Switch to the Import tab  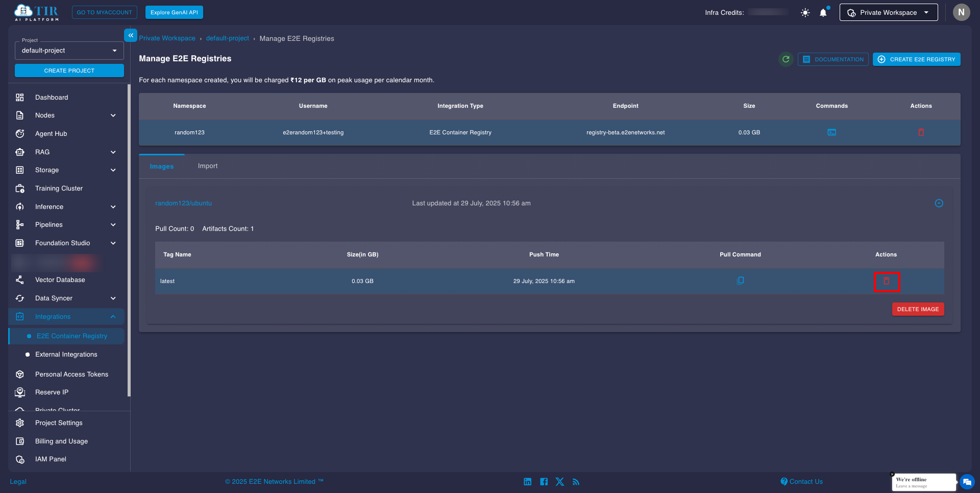point(208,166)
